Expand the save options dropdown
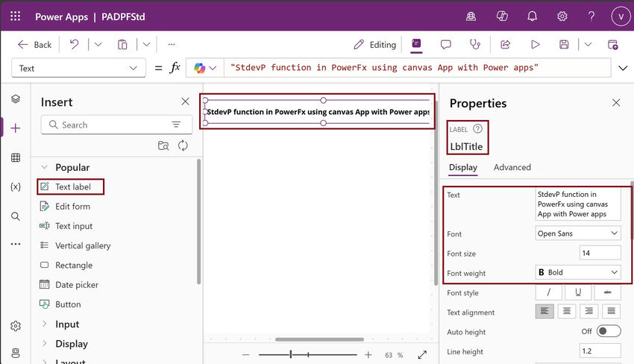The width and height of the screenshot is (634, 364). 588,45
